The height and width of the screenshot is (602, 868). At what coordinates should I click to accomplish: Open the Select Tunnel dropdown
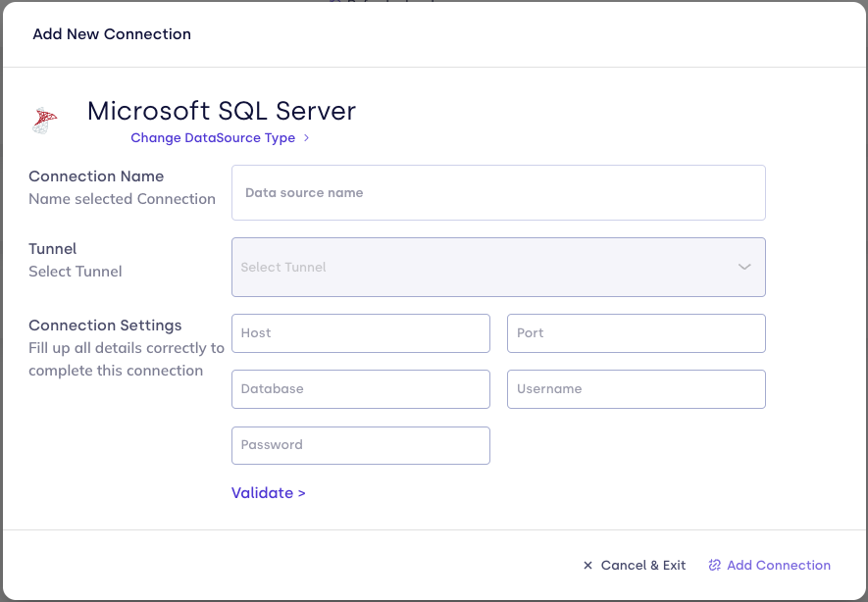click(x=498, y=268)
